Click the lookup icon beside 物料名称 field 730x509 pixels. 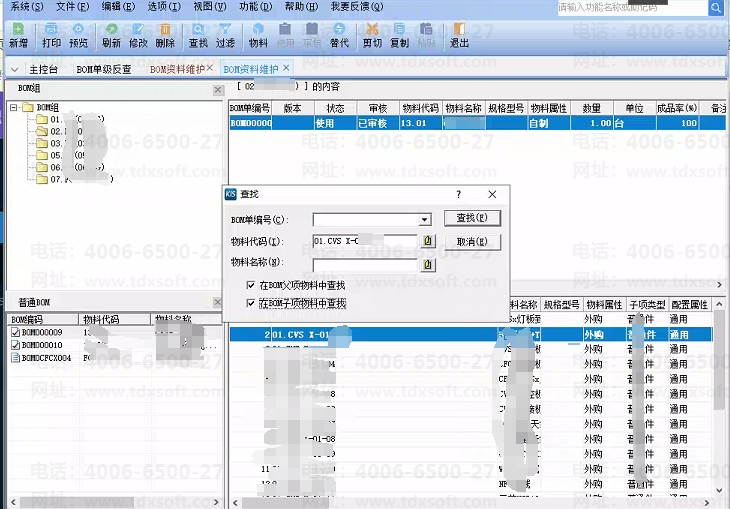(x=428, y=264)
